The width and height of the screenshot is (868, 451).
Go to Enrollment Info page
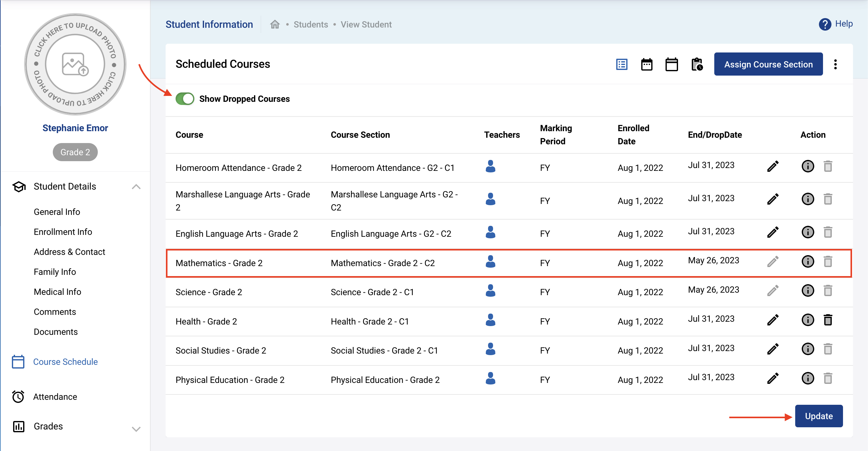(x=63, y=232)
